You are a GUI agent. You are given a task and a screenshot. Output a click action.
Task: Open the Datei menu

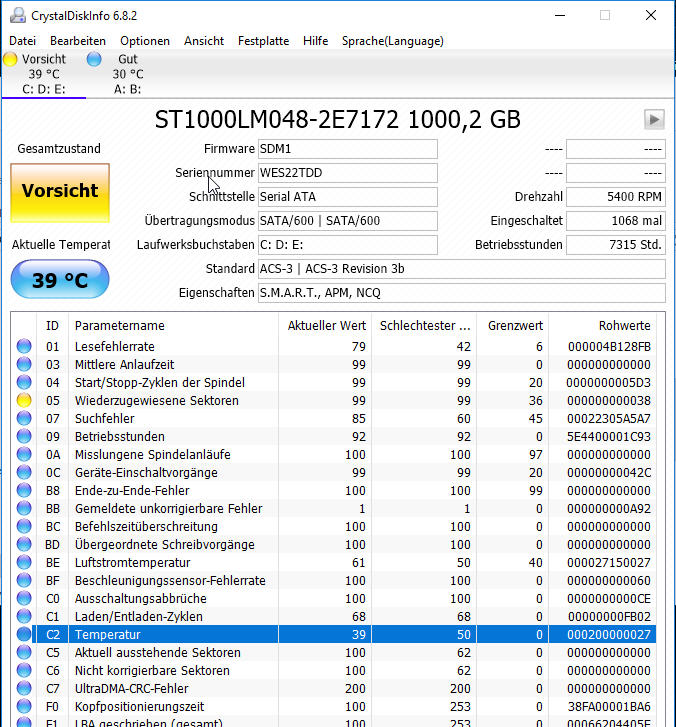(x=22, y=41)
